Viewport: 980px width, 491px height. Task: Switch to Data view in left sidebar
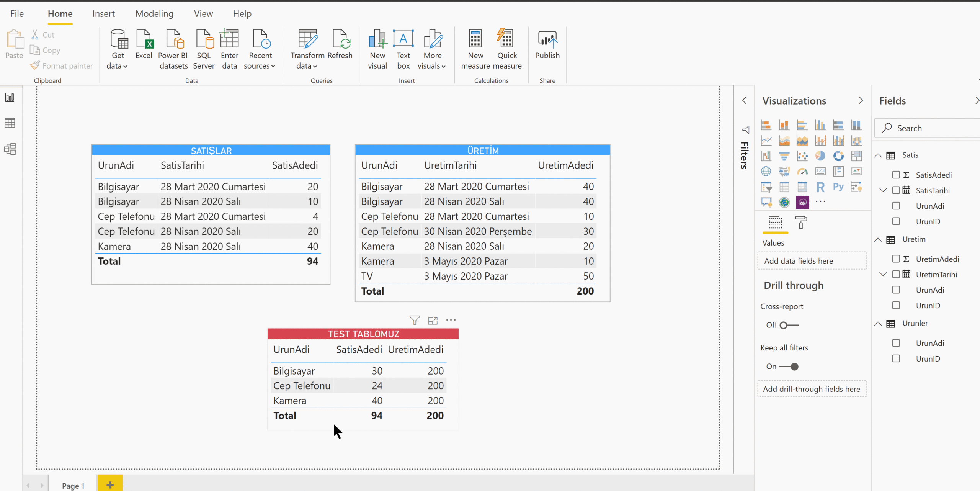pyautogui.click(x=10, y=123)
